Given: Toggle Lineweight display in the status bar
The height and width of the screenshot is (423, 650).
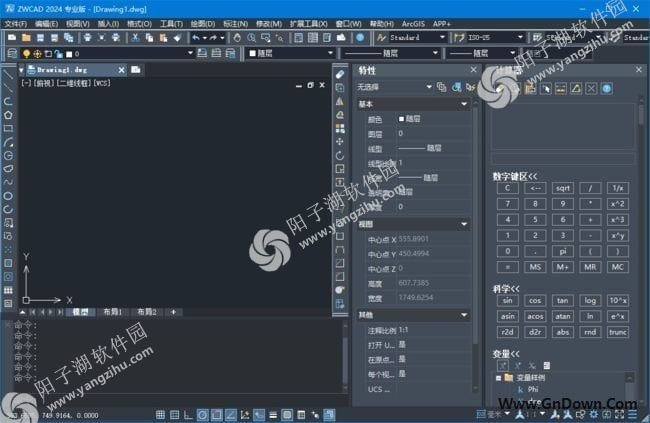Looking at the screenshot, I should tap(273, 414).
